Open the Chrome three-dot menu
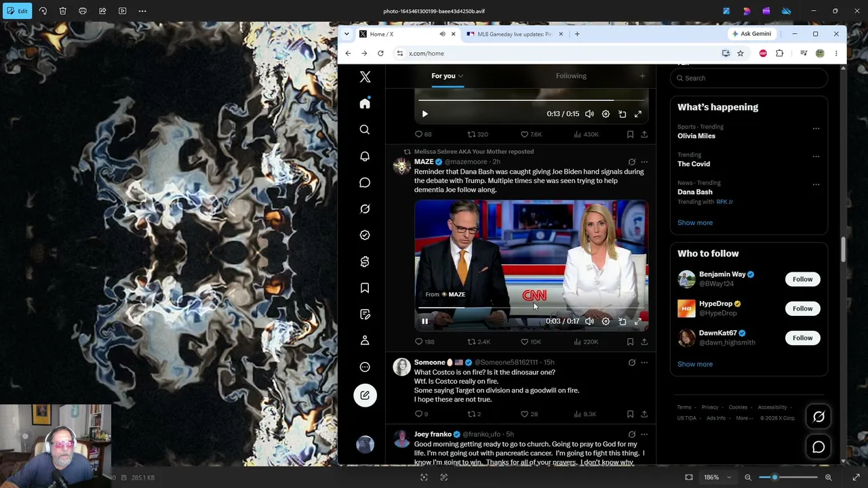The height and width of the screenshot is (488, 868). click(x=836, y=54)
